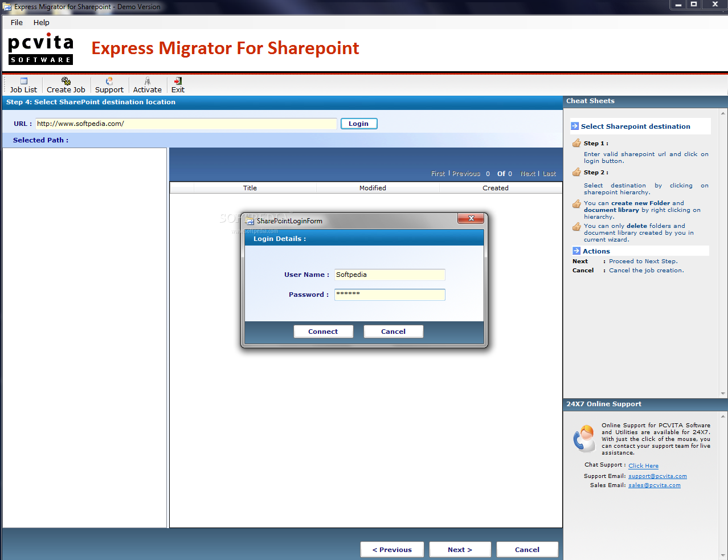Close the SharePointLoginForm dialog
728x560 pixels.
471,218
